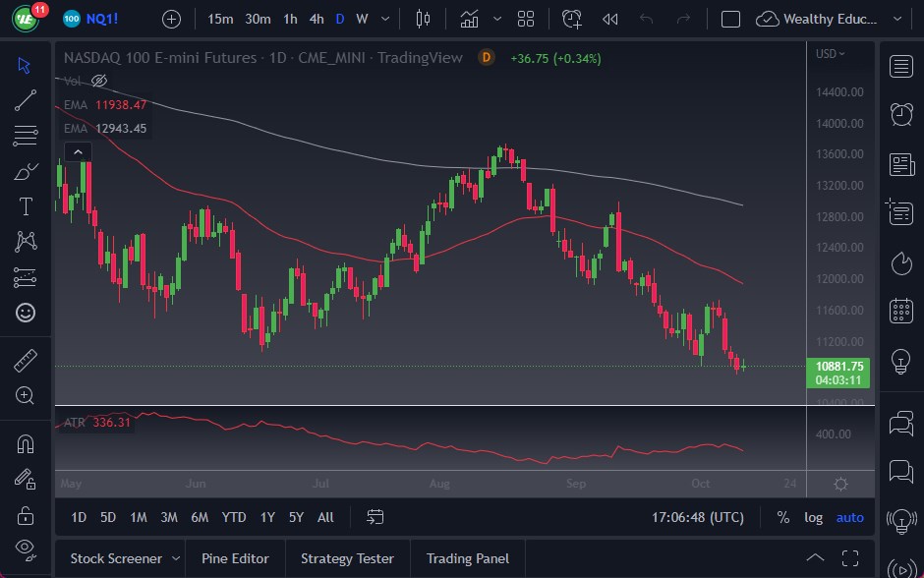Open the Stock Screener

(x=115, y=558)
